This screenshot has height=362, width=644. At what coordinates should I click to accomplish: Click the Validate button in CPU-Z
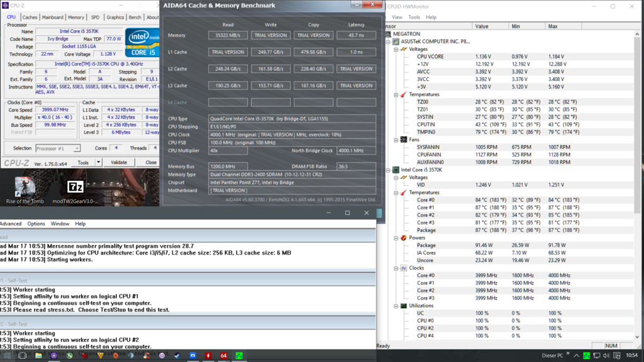[x=119, y=163]
